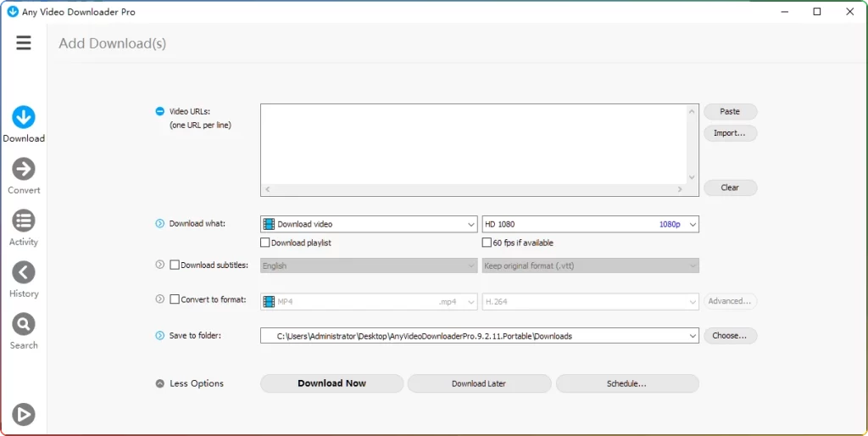Click the player icon at sidebar bottom
The image size is (868, 436).
(x=23, y=415)
